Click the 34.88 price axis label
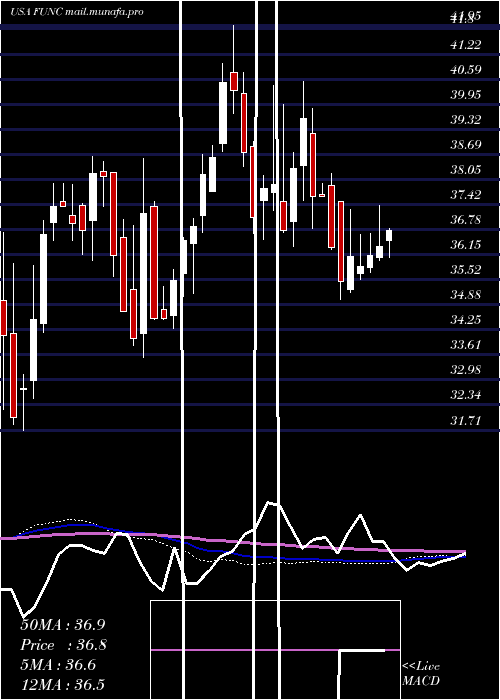This screenshot has height=700, width=500. [466, 295]
